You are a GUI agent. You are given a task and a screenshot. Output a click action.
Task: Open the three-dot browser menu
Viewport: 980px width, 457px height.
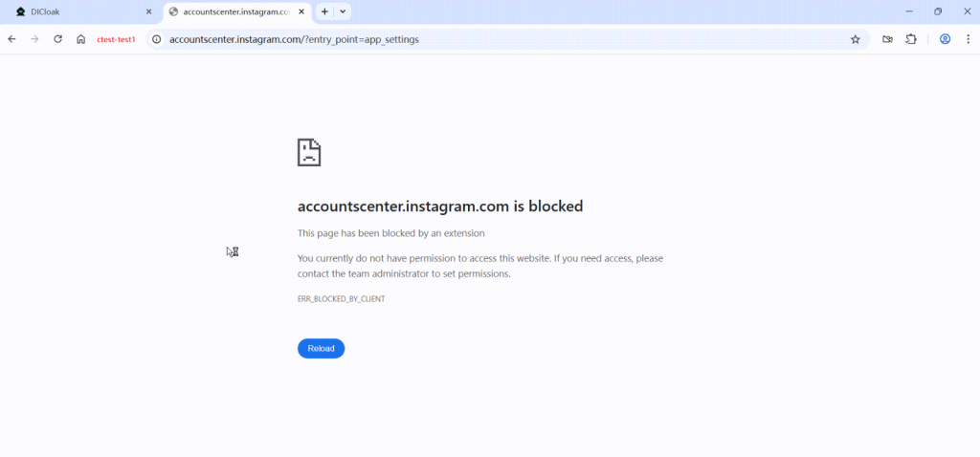coord(967,39)
